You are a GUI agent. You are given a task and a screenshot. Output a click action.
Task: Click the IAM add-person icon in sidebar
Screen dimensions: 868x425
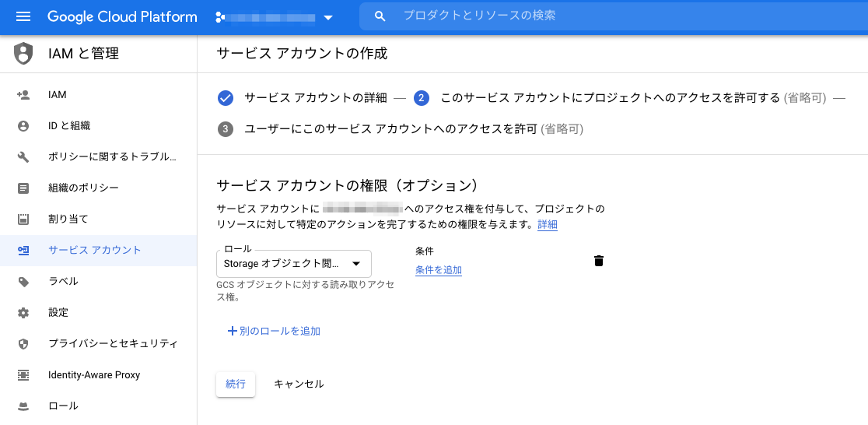tap(23, 95)
